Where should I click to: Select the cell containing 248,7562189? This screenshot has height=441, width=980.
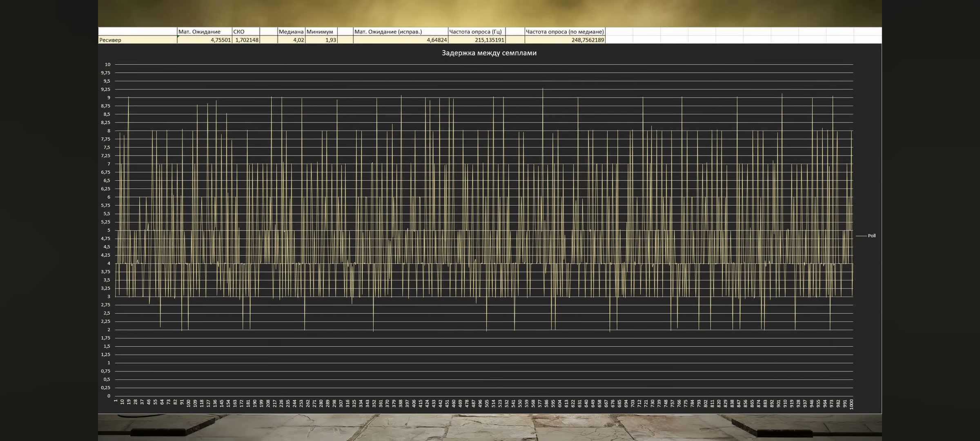tap(565, 40)
